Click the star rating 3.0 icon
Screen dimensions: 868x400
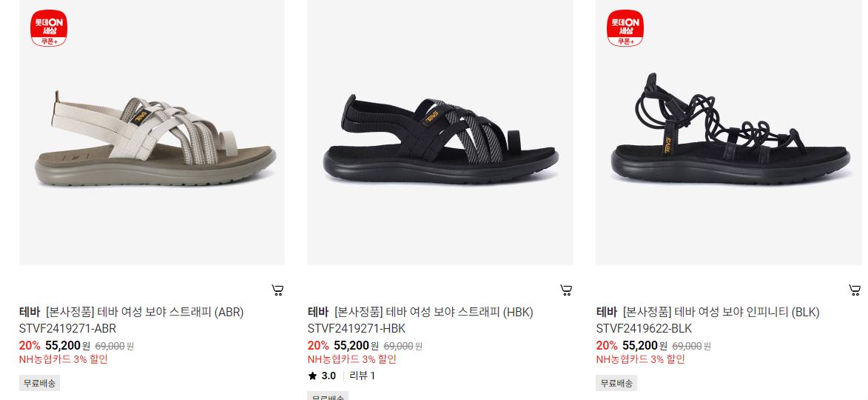point(313,376)
